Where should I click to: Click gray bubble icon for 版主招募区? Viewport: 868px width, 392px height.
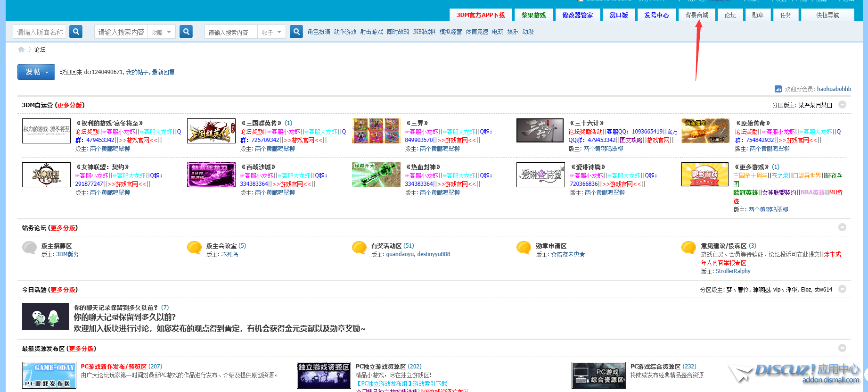click(29, 248)
